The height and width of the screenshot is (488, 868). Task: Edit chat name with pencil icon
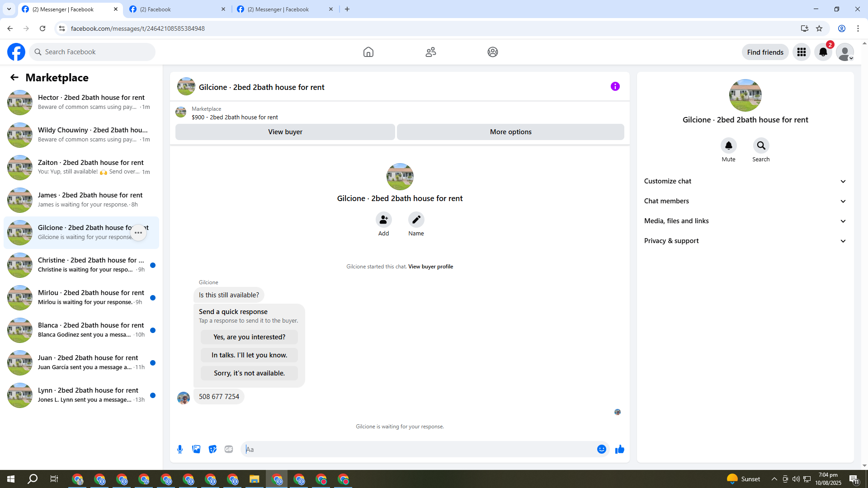[416, 220]
